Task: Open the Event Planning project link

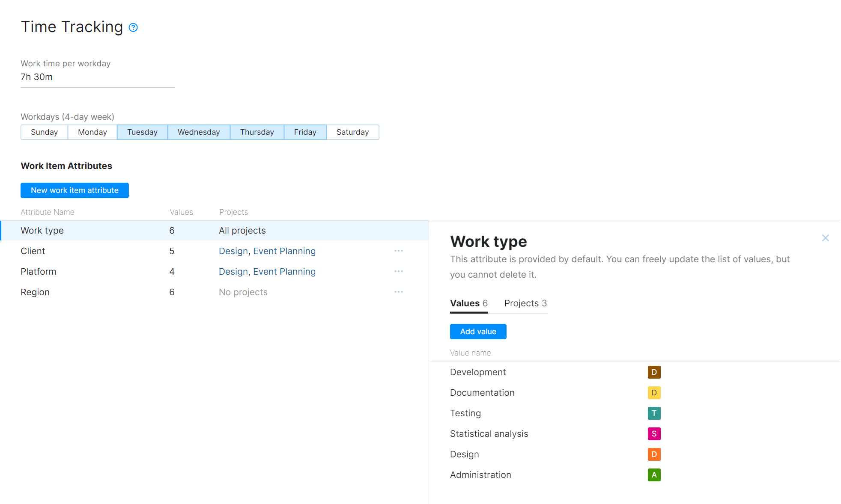Action: (x=284, y=251)
